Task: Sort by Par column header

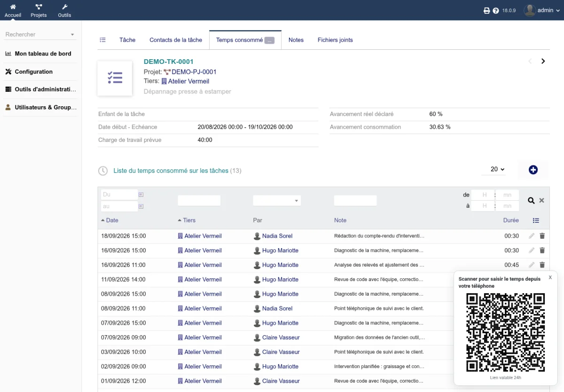Action: pos(258,220)
